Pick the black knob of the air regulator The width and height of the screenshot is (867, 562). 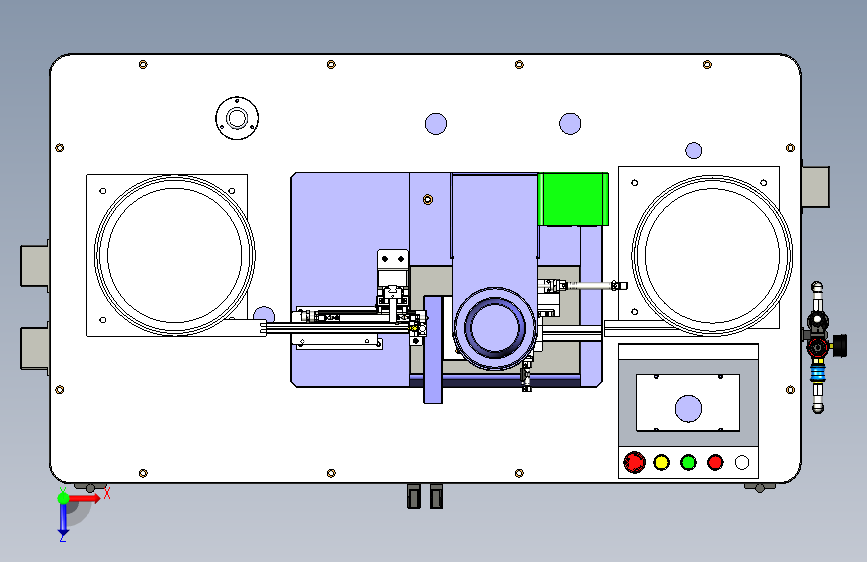[840, 346]
